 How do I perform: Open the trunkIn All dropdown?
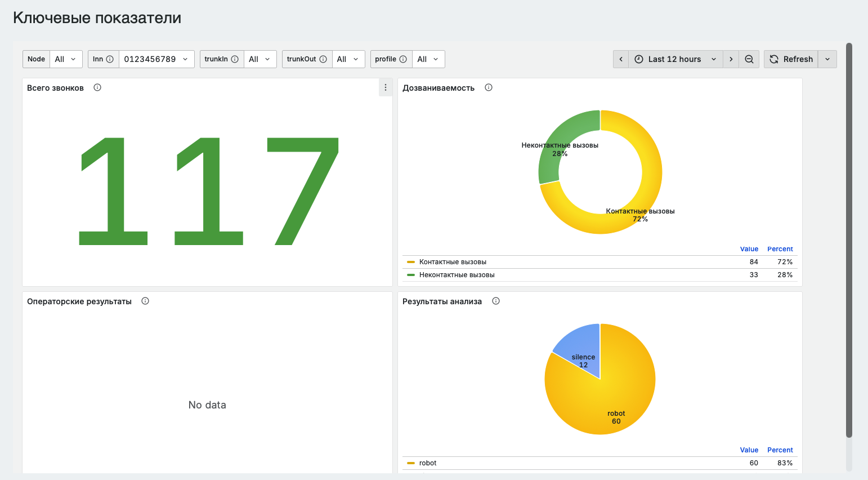(260, 59)
